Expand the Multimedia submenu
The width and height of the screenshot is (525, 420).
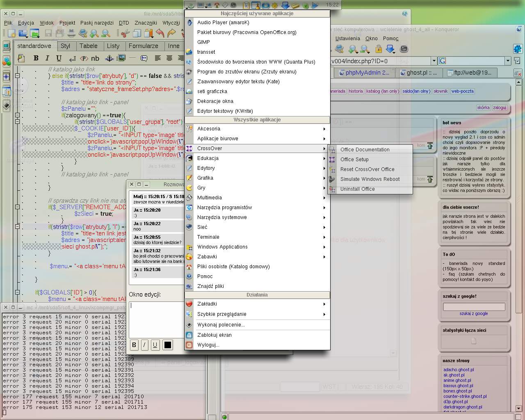pyautogui.click(x=257, y=198)
